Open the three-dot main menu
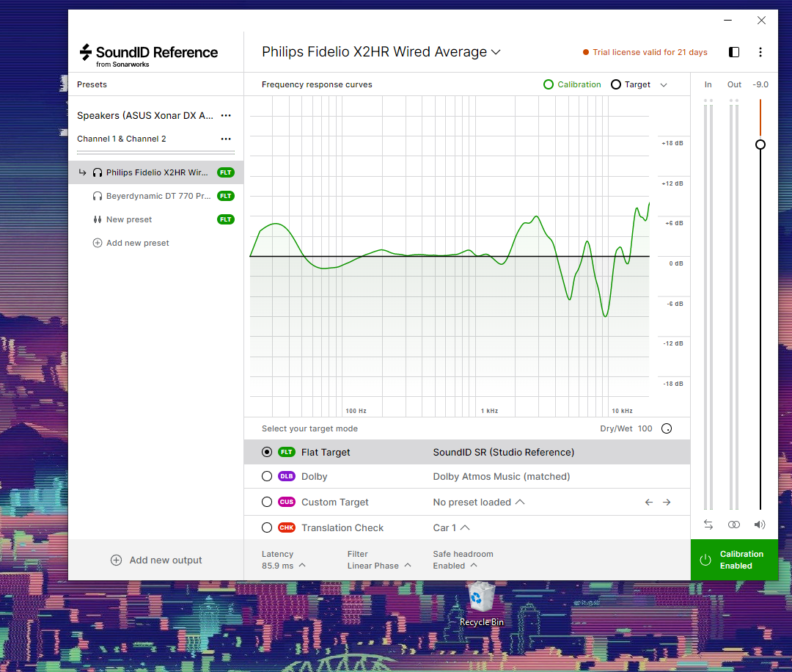 (760, 52)
